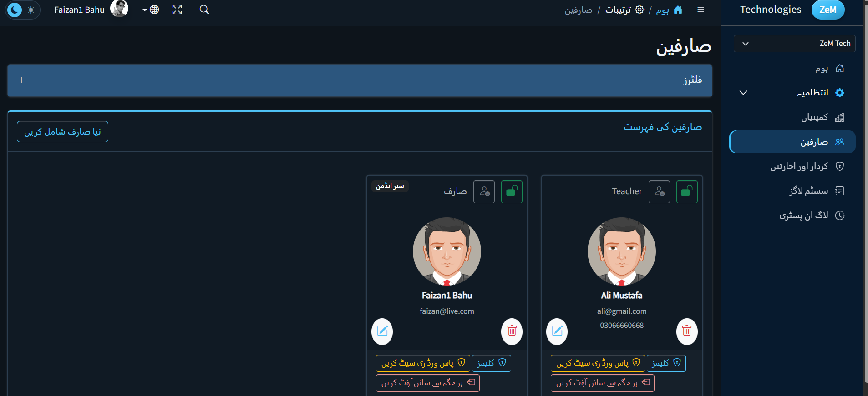Viewport: 868px width, 396px height.
Task: Click the hamburger menu icon
Action: tap(701, 10)
